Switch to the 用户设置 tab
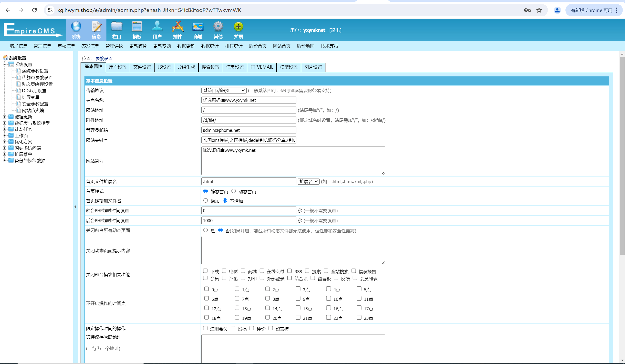Viewport: 625px width, 364px height. coord(118,67)
